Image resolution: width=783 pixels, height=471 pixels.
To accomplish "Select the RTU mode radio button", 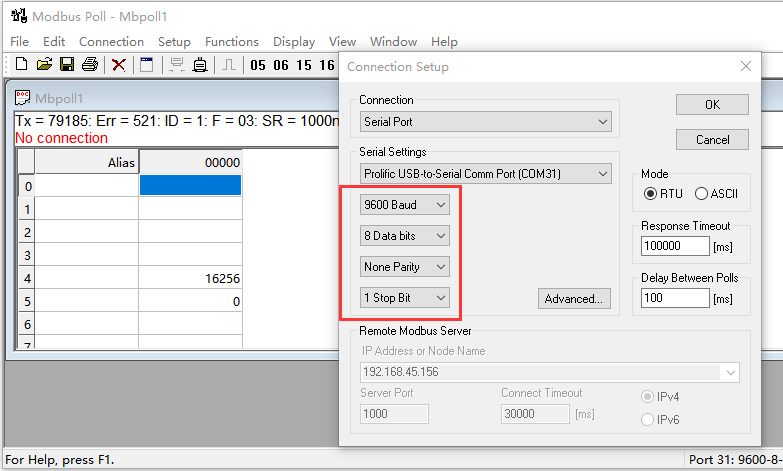I will [x=650, y=193].
